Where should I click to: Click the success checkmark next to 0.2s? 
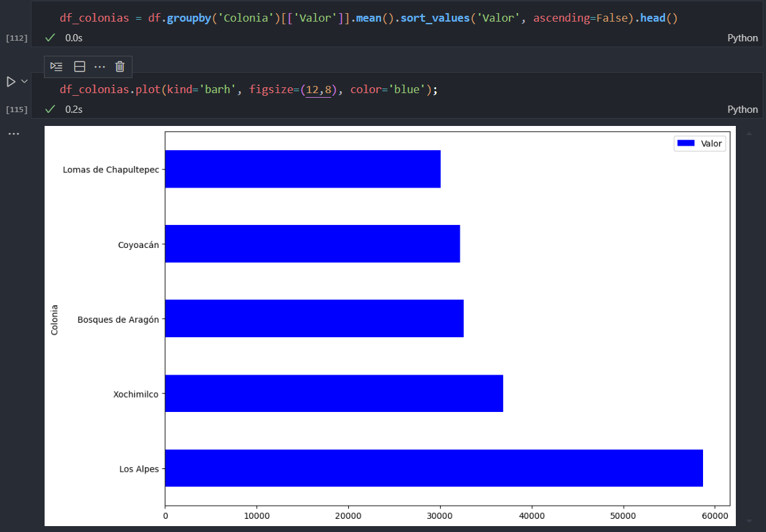point(50,109)
